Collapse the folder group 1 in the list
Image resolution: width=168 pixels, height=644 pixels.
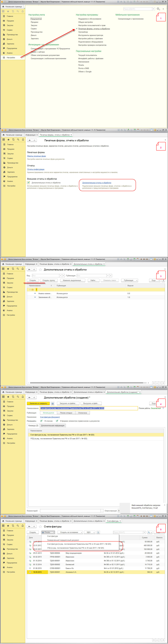pyautogui.click(x=30, y=290)
